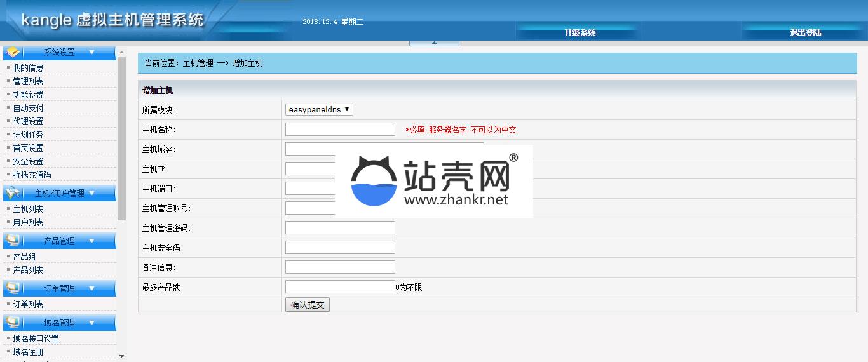Go to 安全设置 sidebar link
The width and height of the screenshot is (868, 362).
point(28,161)
